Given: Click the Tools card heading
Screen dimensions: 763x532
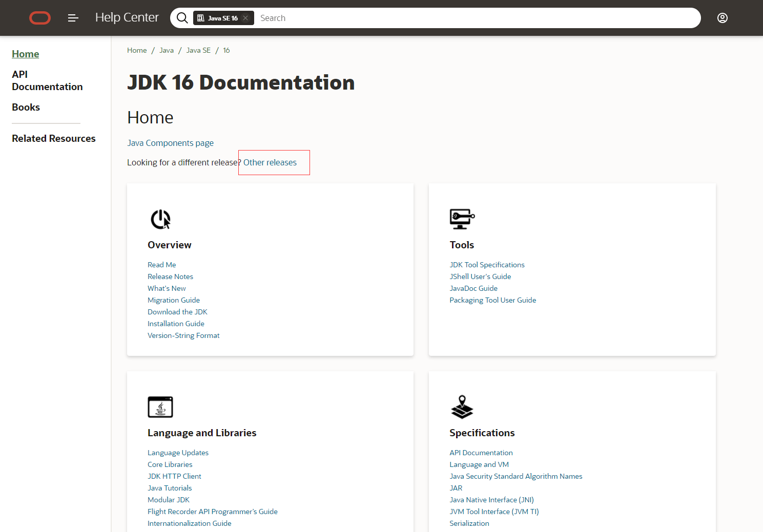Looking at the screenshot, I should 462,245.
